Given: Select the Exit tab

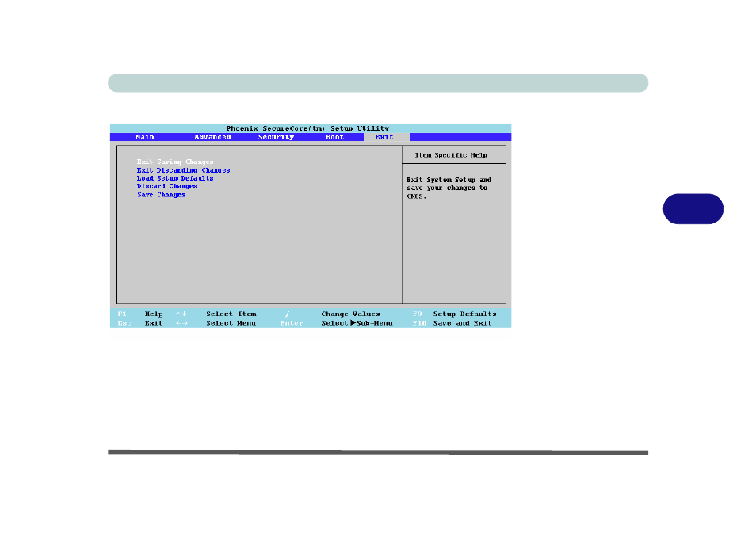Looking at the screenshot, I should point(384,137).
